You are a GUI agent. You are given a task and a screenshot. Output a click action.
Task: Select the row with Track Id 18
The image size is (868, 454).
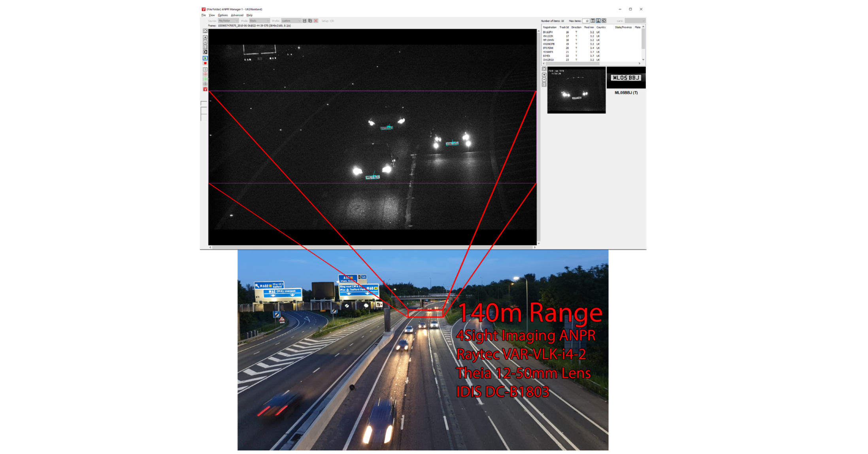click(591, 40)
